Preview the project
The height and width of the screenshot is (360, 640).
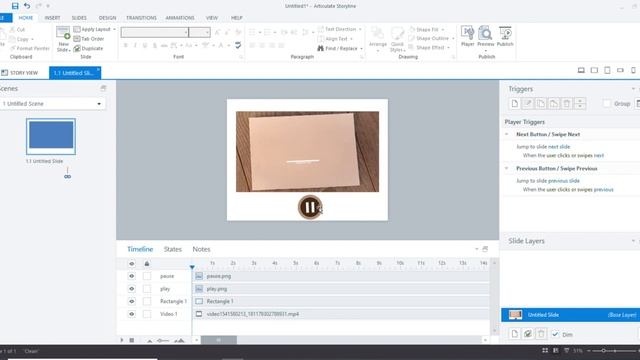pos(485,38)
